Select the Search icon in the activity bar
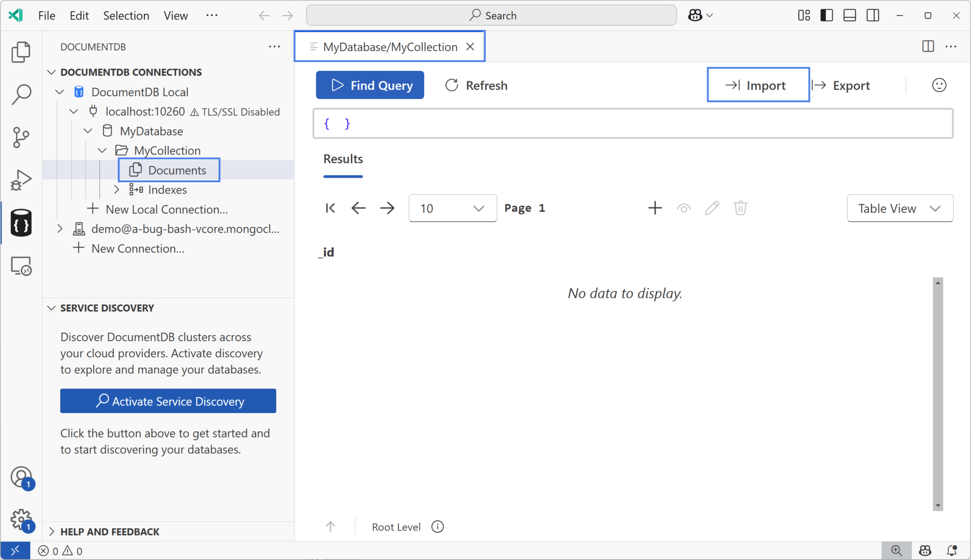The image size is (971, 560). (20, 94)
